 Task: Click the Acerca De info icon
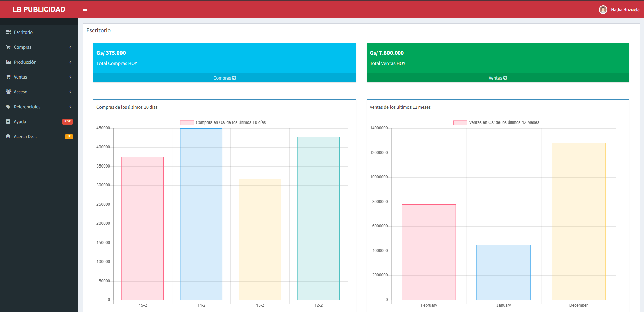tap(8, 136)
